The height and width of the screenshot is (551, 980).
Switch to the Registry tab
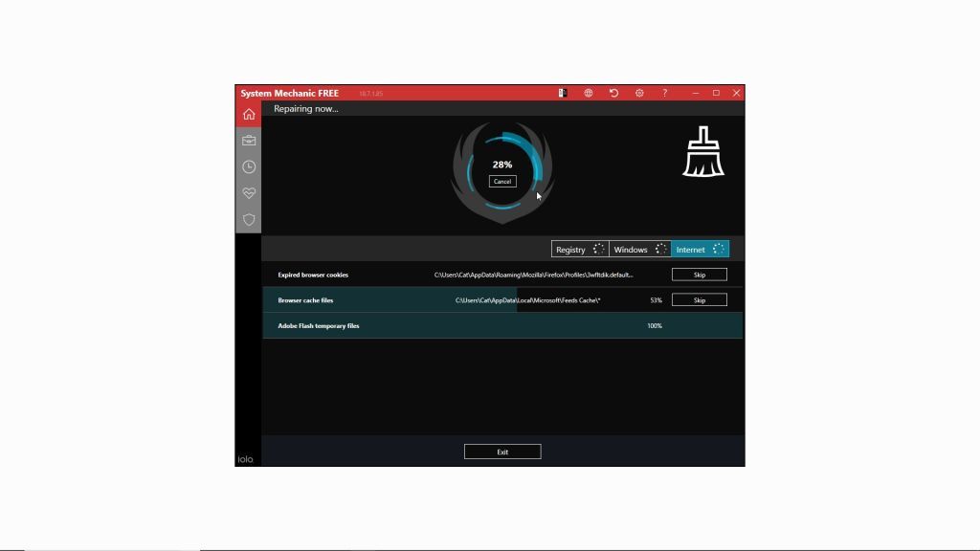tap(580, 250)
